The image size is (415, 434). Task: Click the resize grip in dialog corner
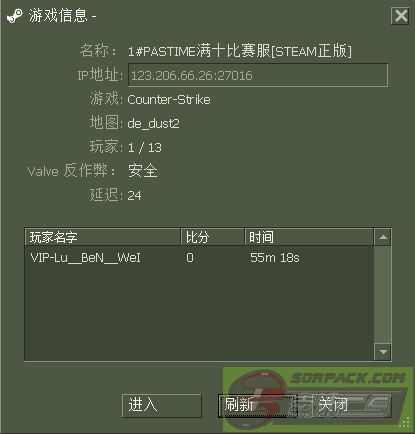click(404, 423)
